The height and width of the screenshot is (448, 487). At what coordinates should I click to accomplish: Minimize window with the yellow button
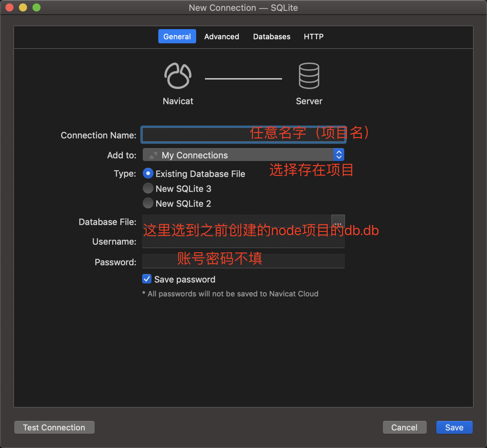[23, 7]
